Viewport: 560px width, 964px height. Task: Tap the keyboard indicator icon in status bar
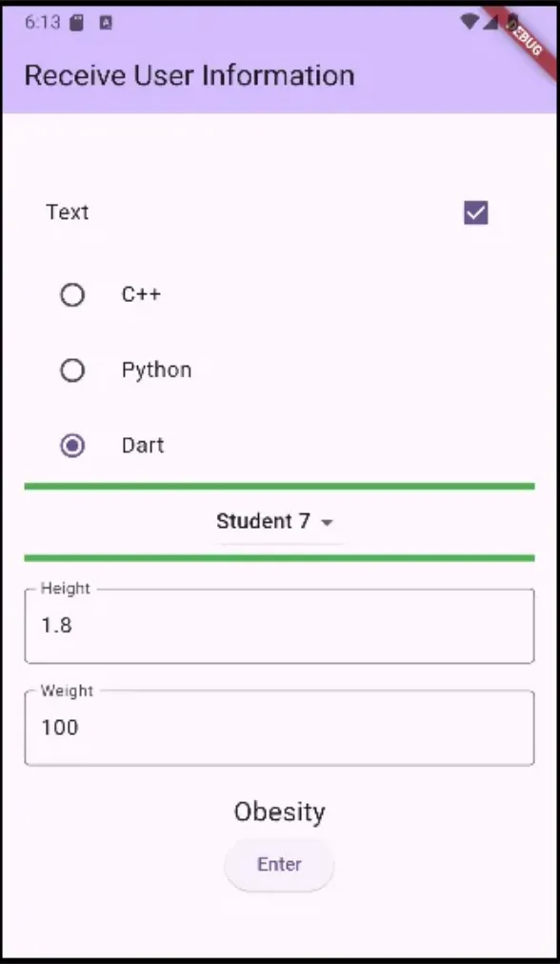click(x=106, y=23)
